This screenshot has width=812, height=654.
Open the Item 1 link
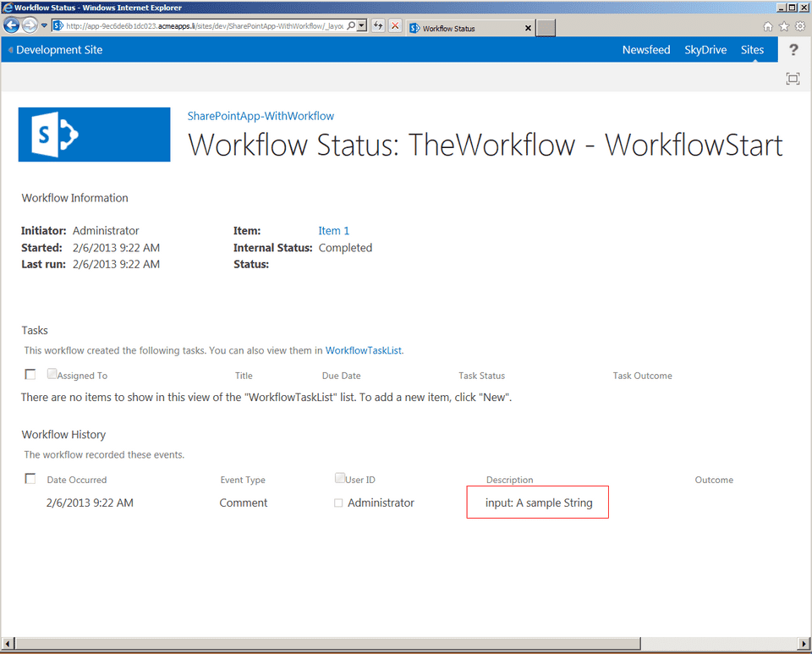tap(333, 230)
